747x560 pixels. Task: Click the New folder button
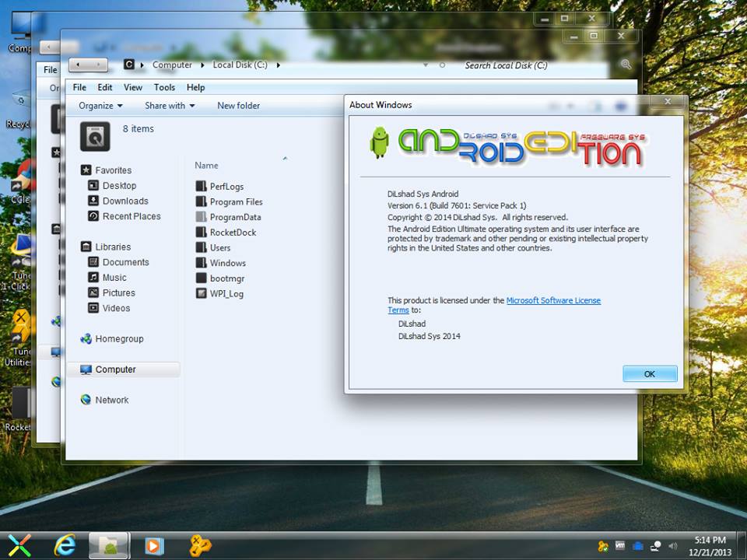tap(239, 106)
